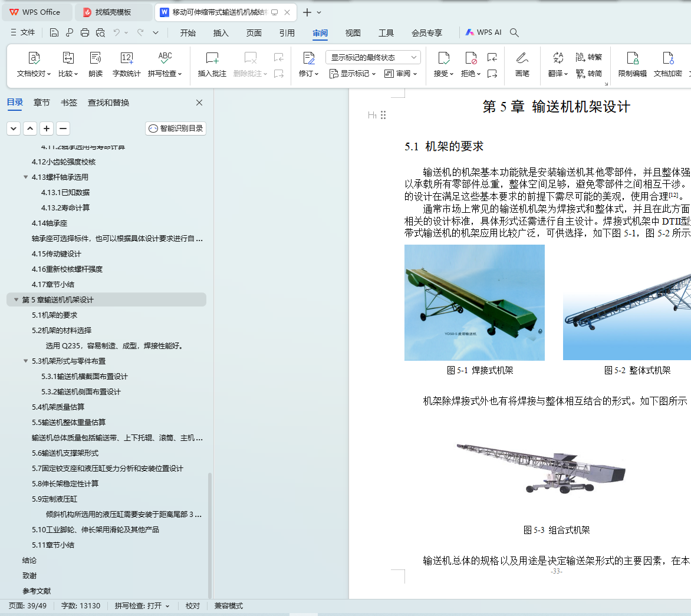Close the navigation outline panel
The image size is (691, 616).
tap(199, 103)
